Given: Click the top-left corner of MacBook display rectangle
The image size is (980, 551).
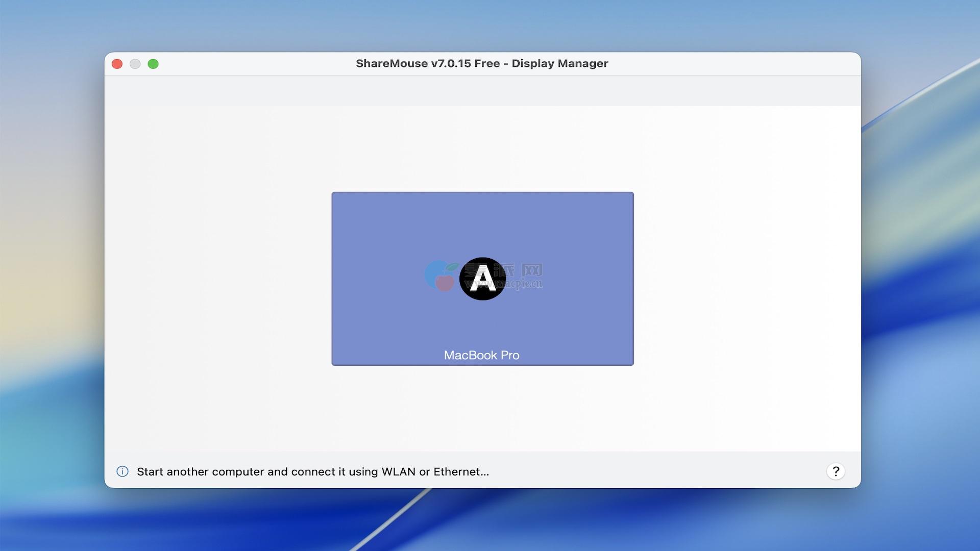Looking at the screenshot, I should pos(334,194).
